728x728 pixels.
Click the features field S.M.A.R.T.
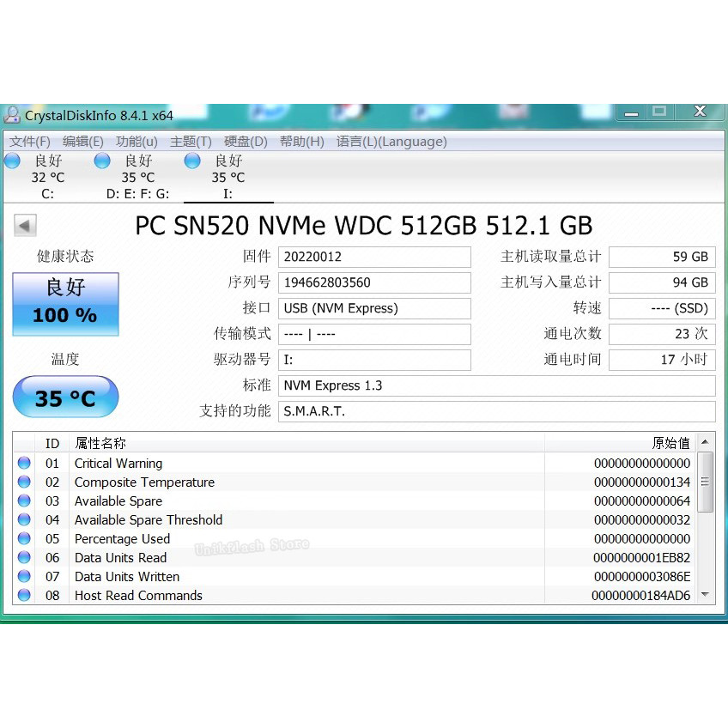click(497, 411)
